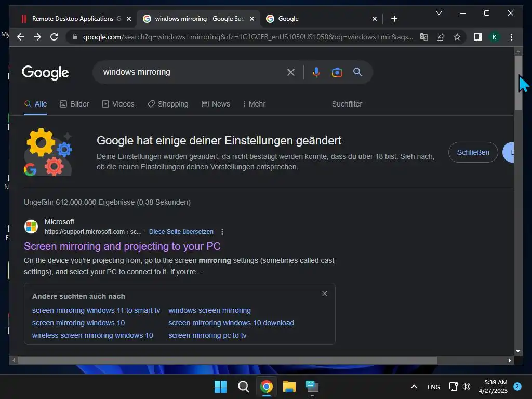
Task: Search screen mirroring windows 11 to smart tv
Action: [x=96, y=311]
